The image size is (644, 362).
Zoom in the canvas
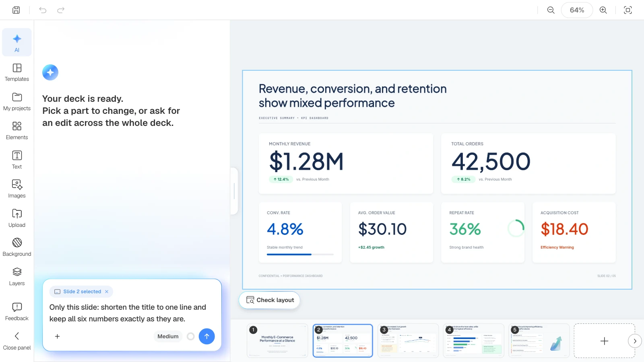pyautogui.click(x=603, y=10)
